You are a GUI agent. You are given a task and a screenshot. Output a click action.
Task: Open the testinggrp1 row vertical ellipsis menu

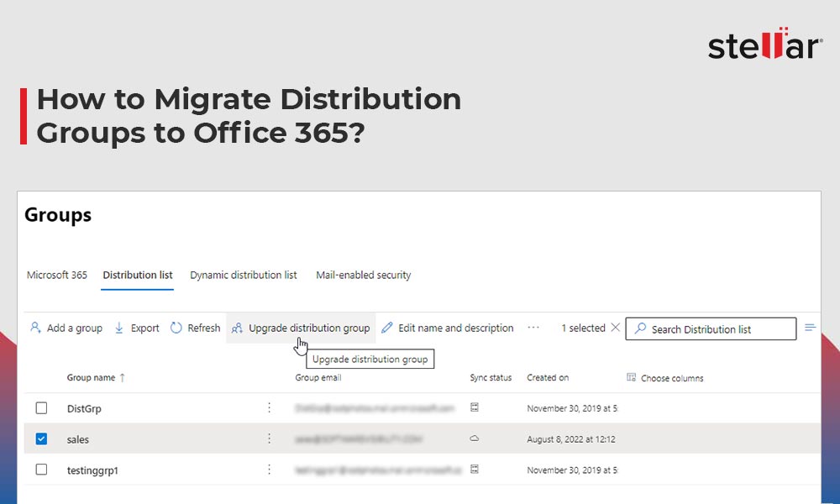tap(269, 470)
